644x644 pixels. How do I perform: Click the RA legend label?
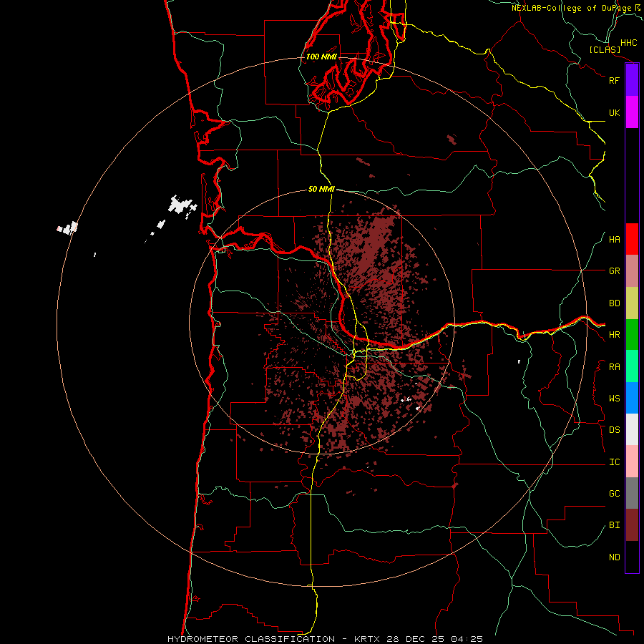coord(615,367)
